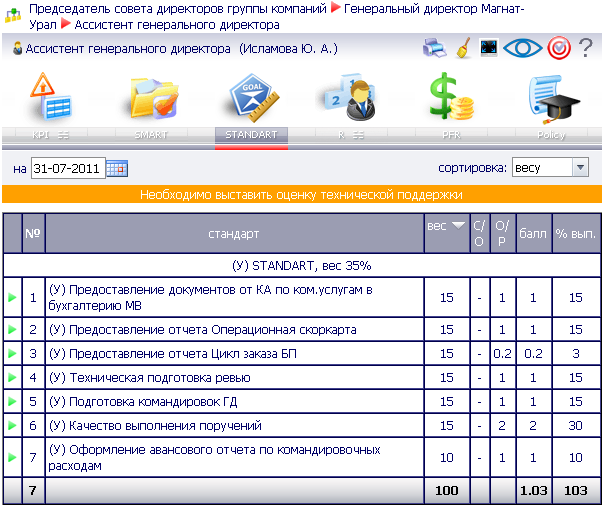
Task: Click text Качество выполнения поручений
Action: [155, 426]
